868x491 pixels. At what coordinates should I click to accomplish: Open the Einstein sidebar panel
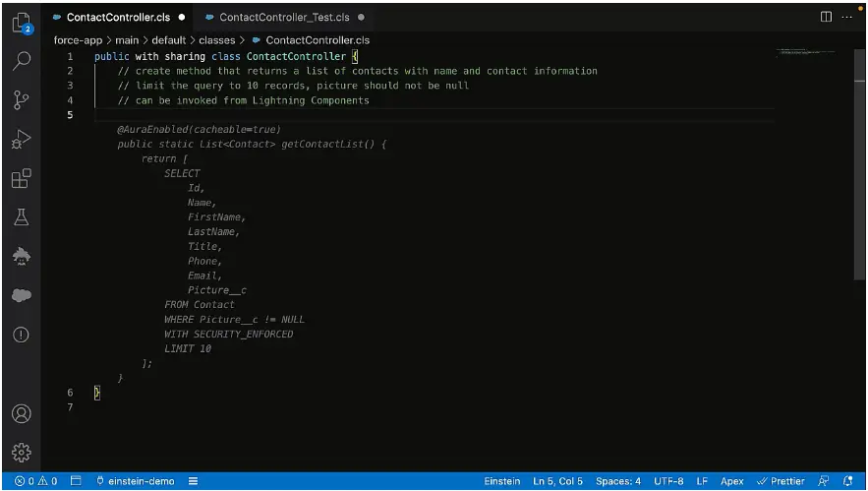click(x=21, y=257)
